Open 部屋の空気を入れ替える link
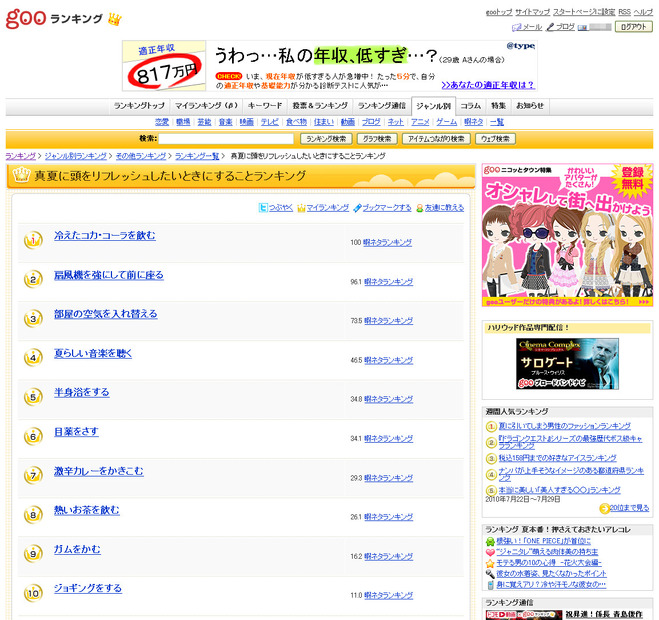Image resolution: width=659 pixels, height=620 pixels. [x=105, y=314]
